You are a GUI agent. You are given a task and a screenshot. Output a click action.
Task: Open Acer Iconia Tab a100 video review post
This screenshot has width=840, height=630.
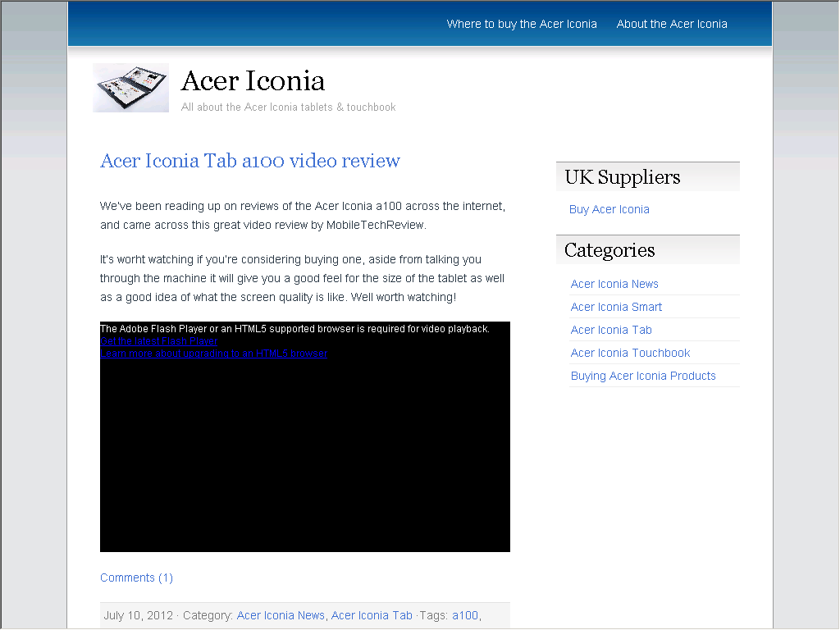click(250, 161)
